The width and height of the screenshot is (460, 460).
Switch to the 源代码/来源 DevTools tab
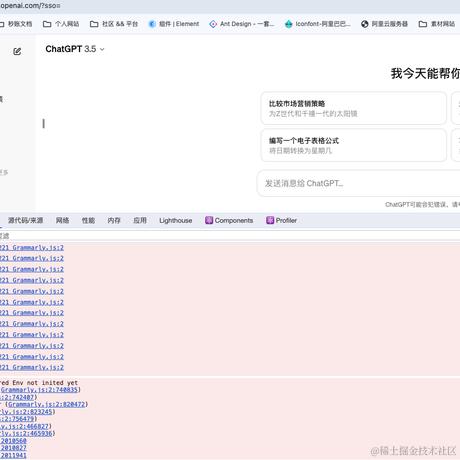coord(25,220)
